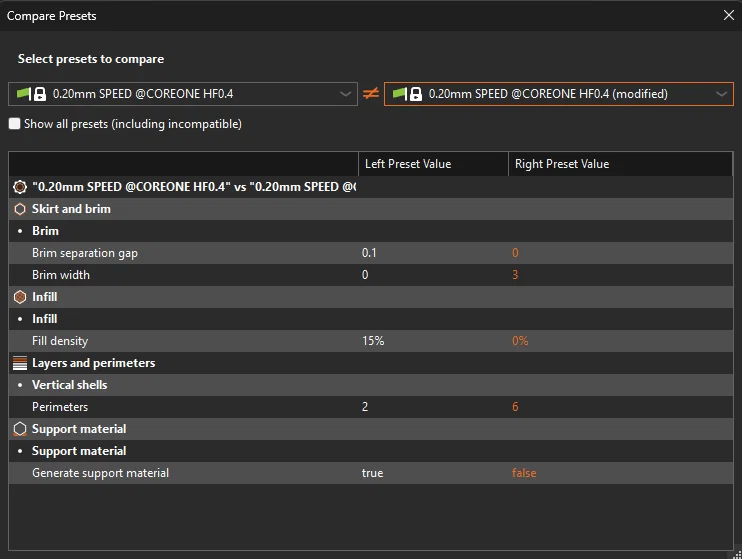Click the right Perimeters value 6
Screen dimensions: 742x559
tap(515, 407)
